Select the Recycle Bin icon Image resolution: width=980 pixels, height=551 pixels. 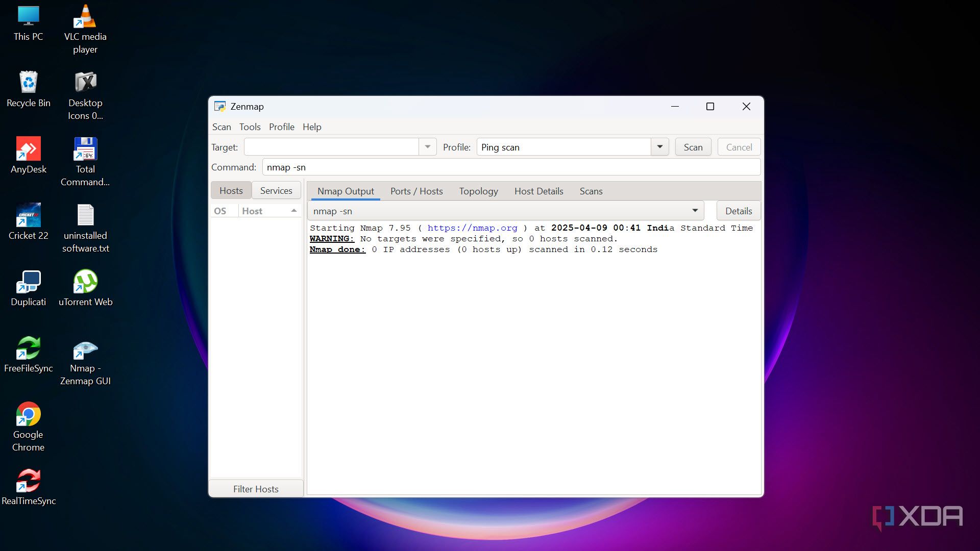(28, 89)
